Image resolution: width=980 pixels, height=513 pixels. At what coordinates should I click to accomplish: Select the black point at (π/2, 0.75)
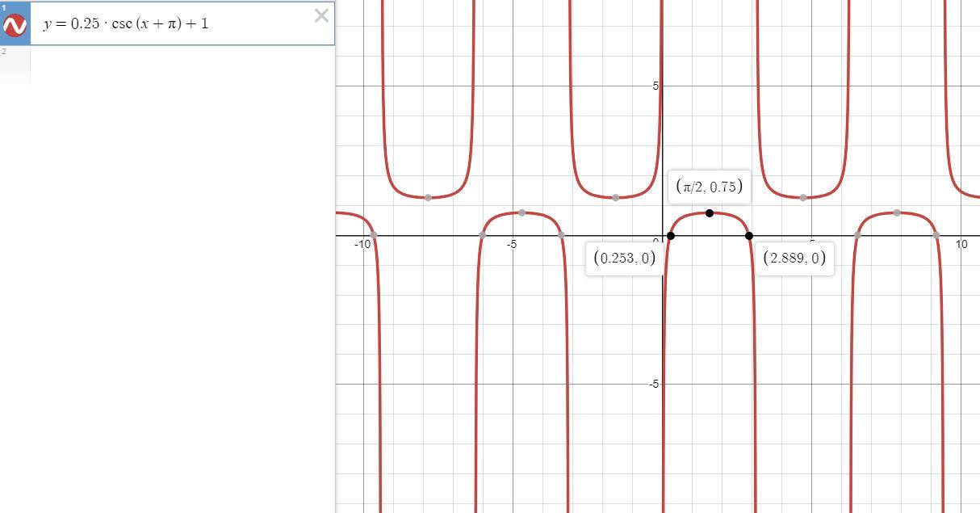(x=710, y=213)
